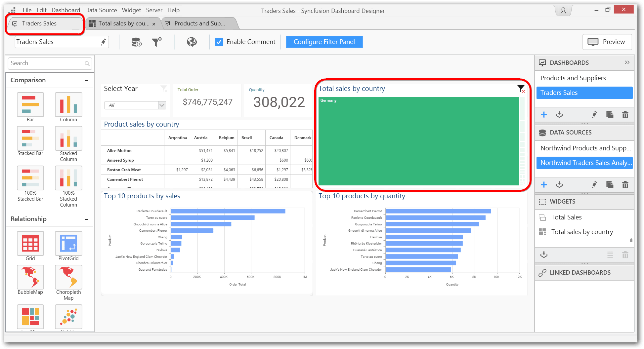Click the filter settings funnel icon in toolbar
Screen dimensions: 644x349
pyautogui.click(x=156, y=42)
